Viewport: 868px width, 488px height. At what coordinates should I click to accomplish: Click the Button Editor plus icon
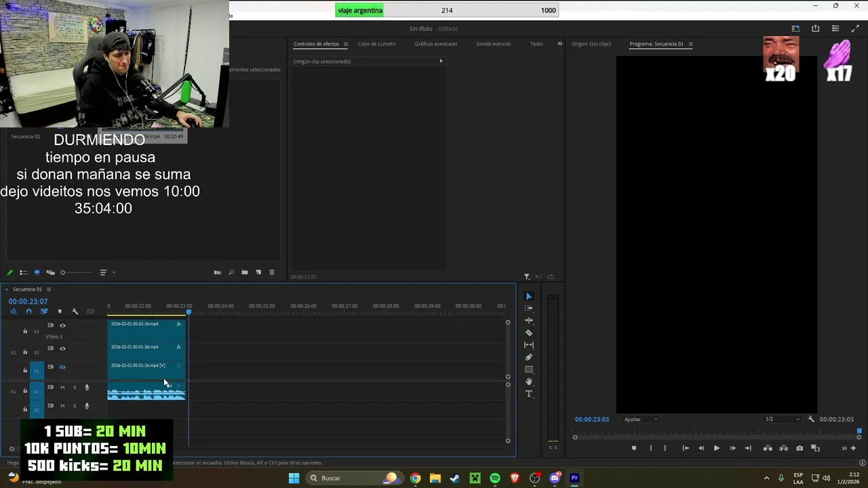pyautogui.click(x=853, y=448)
